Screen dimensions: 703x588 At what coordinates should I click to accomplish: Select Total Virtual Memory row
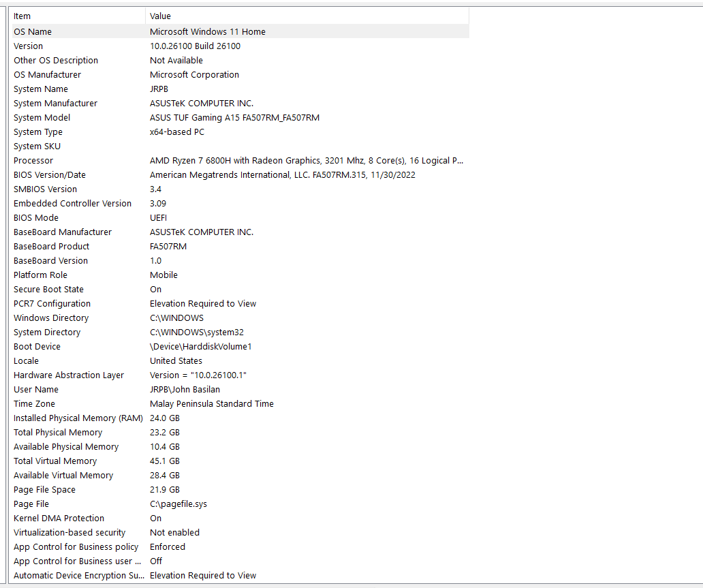[239, 461]
